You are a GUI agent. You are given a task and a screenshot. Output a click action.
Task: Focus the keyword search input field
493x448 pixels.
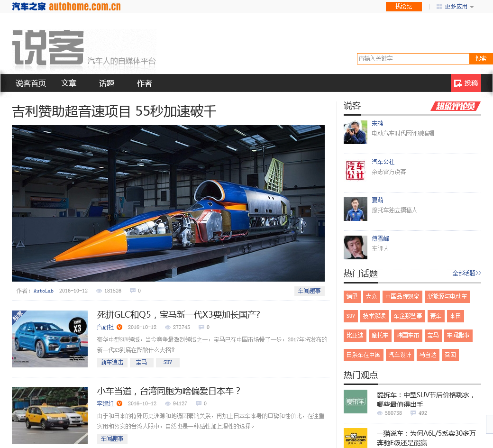413,59
